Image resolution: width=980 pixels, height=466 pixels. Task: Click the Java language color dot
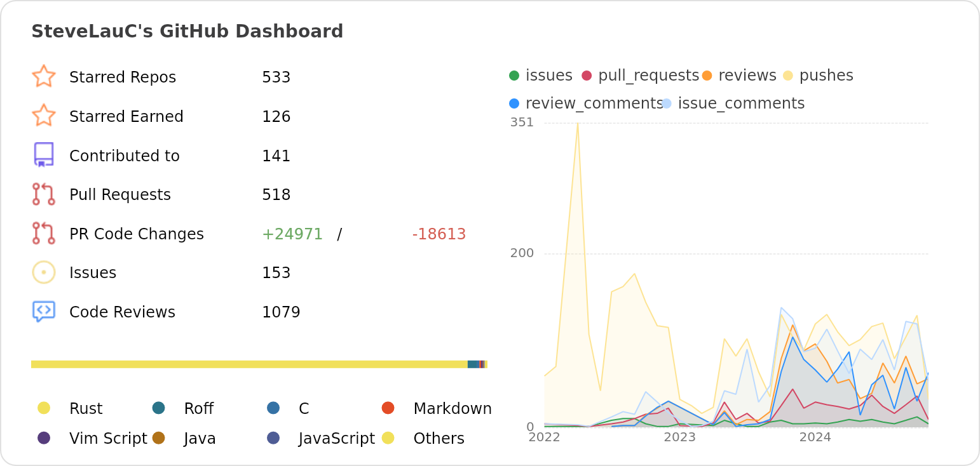(x=159, y=437)
